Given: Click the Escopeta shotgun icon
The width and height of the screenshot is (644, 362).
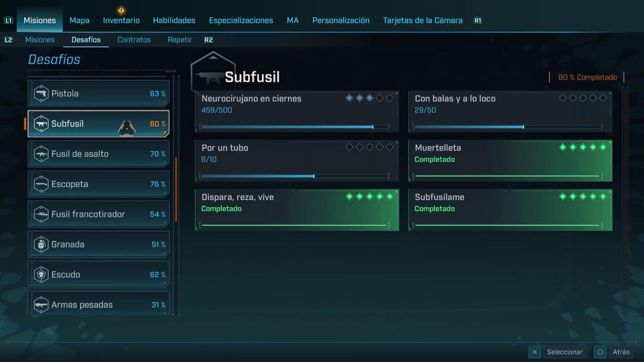Looking at the screenshot, I should (x=41, y=184).
